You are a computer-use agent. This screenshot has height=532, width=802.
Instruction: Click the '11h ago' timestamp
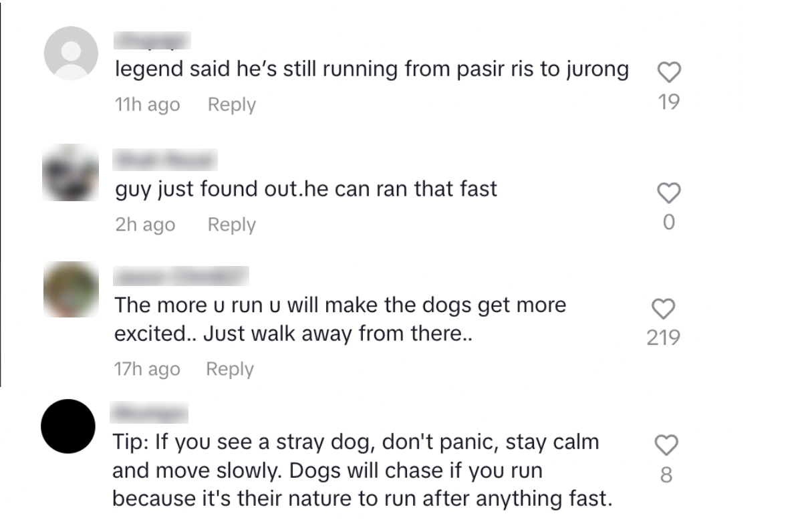(x=147, y=105)
